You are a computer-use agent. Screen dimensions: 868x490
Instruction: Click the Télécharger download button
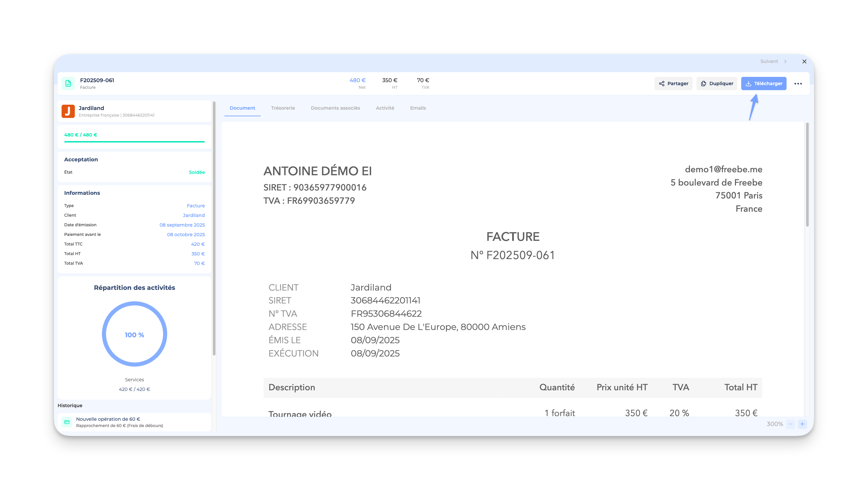[763, 83]
